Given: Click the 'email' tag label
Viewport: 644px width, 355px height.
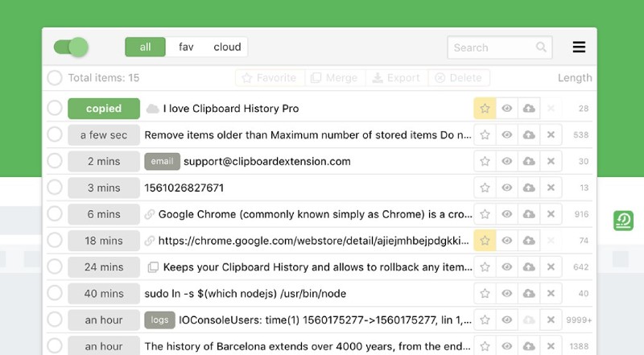Looking at the screenshot, I should (x=163, y=161).
